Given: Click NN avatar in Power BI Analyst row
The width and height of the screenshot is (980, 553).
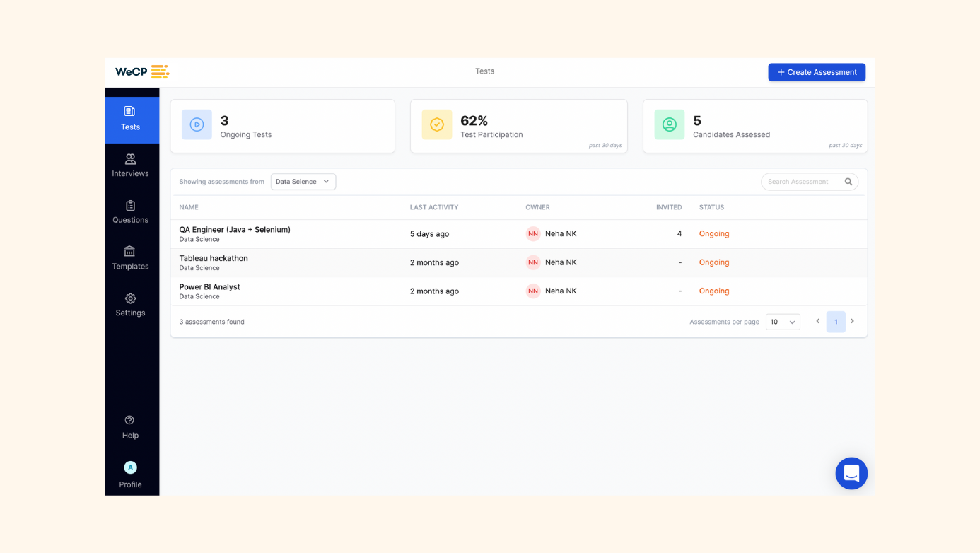Looking at the screenshot, I should pos(533,291).
